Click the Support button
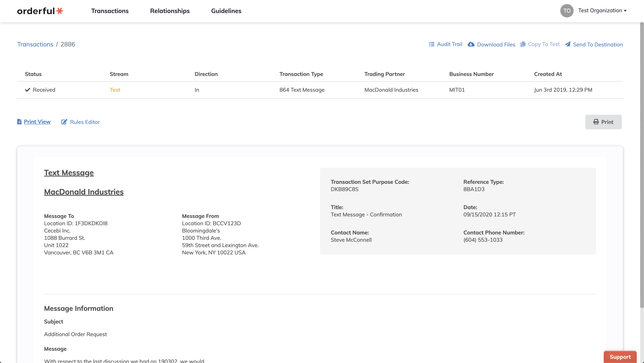 coord(620,357)
